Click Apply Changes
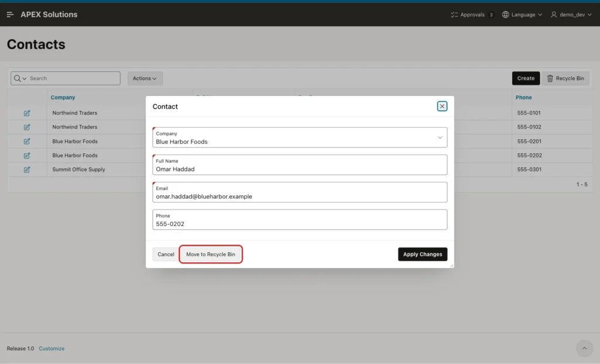This screenshot has height=364, width=600. point(422,254)
